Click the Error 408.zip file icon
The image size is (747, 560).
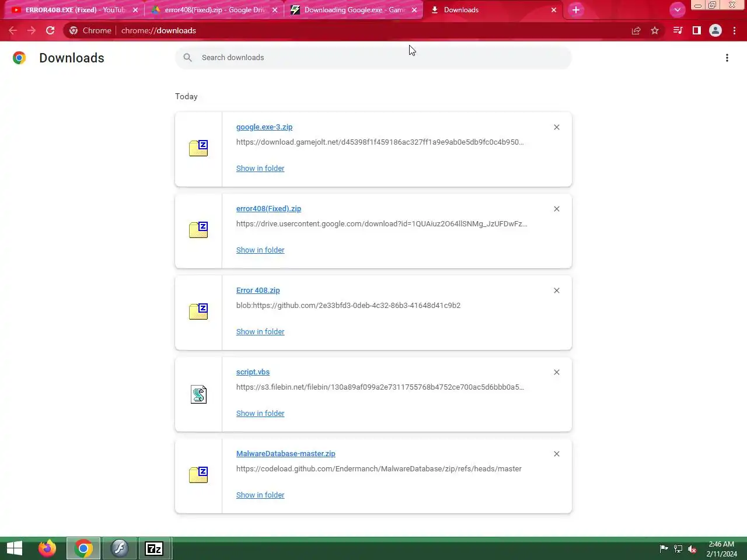[198, 311]
